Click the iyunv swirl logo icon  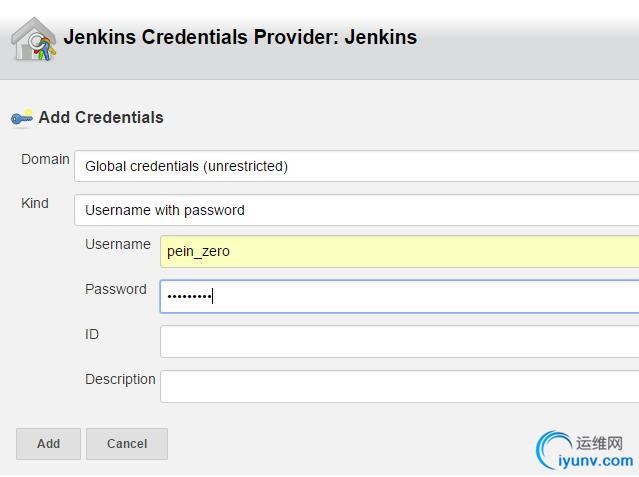pyautogui.click(x=551, y=450)
